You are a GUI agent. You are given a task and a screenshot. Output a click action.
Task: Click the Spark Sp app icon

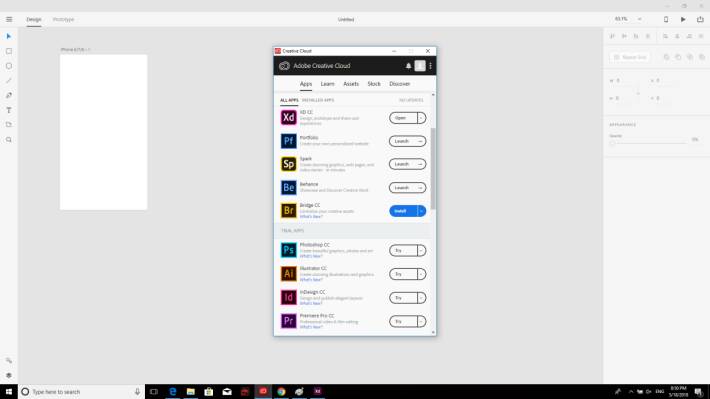(x=288, y=164)
